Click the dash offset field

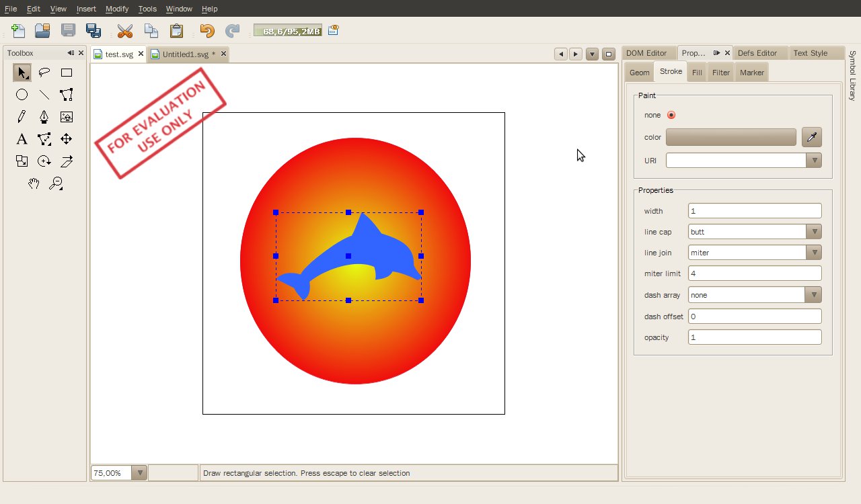click(x=755, y=317)
